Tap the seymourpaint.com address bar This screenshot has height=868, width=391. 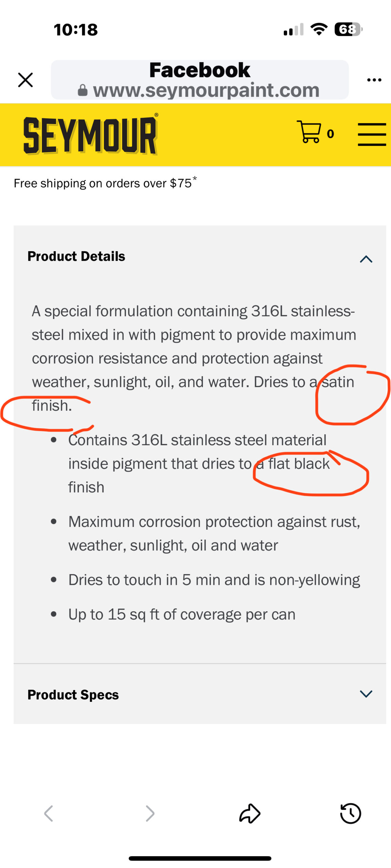pyautogui.click(x=200, y=80)
